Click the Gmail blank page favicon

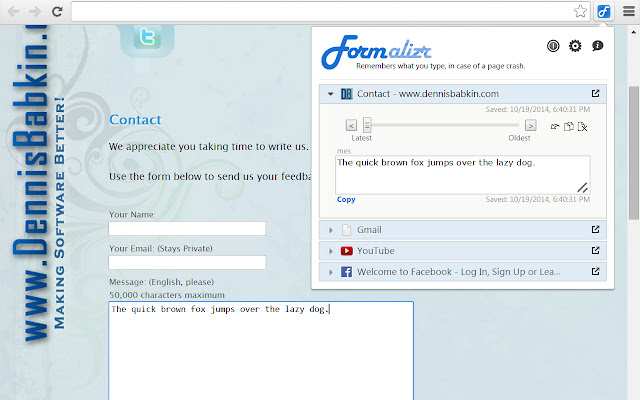tap(346, 230)
